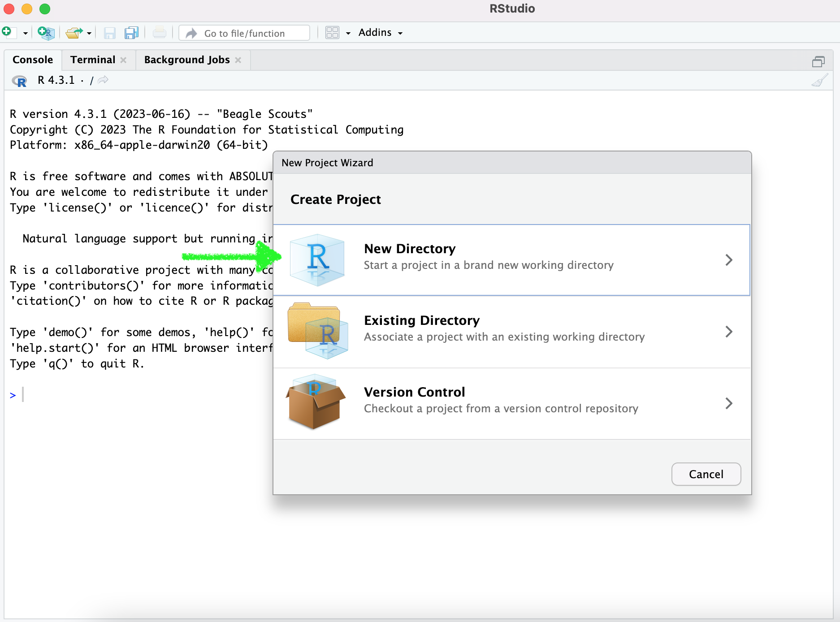Click the Cancel button in wizard

(x=706, y=474)
